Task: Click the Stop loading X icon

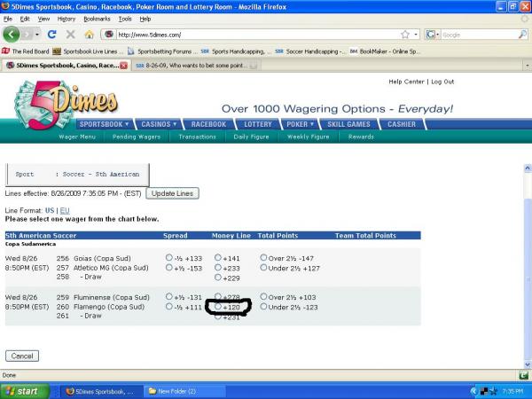Action: (70, 35)
